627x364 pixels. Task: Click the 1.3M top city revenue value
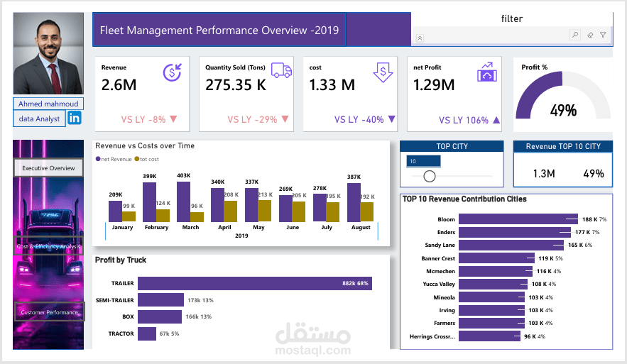coord(544,173)
